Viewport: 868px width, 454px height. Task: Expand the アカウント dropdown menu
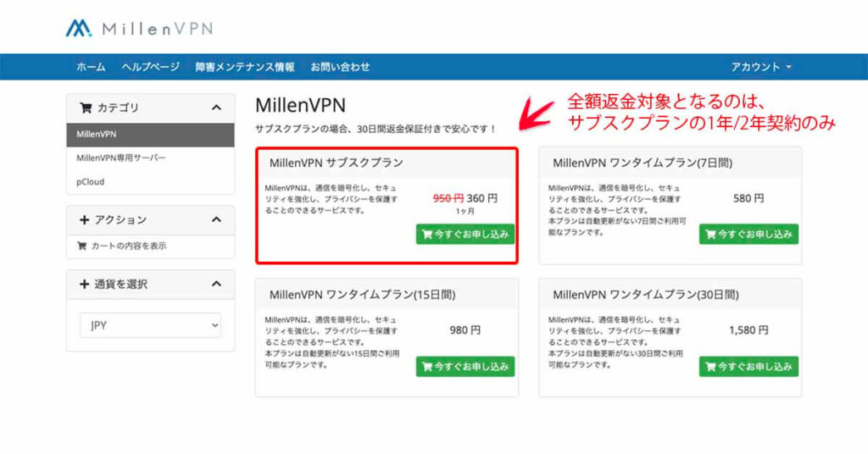coord(761,67)
